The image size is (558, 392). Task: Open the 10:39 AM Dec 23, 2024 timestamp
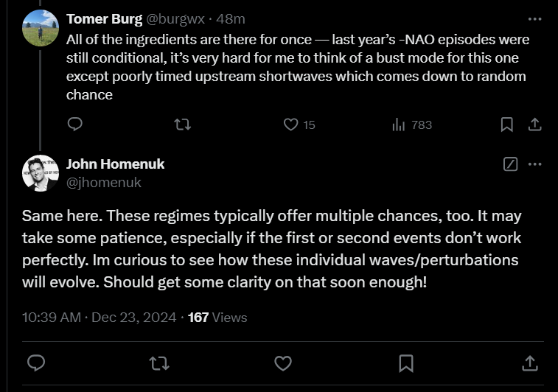pos(99,318)
